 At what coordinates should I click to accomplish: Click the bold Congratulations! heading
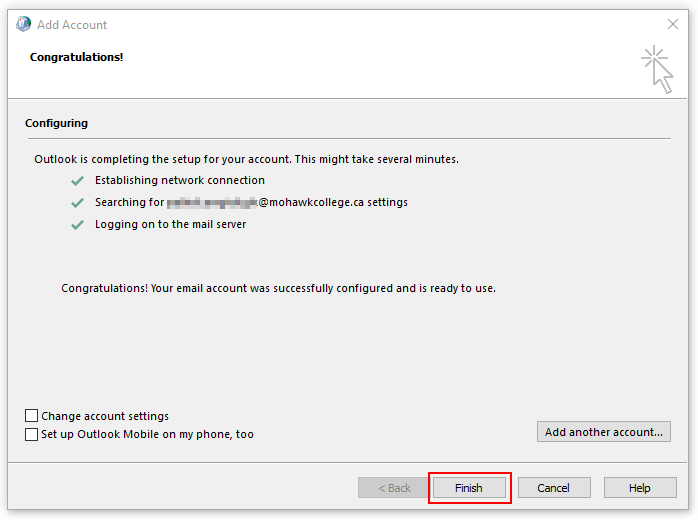tap(77, 58)
